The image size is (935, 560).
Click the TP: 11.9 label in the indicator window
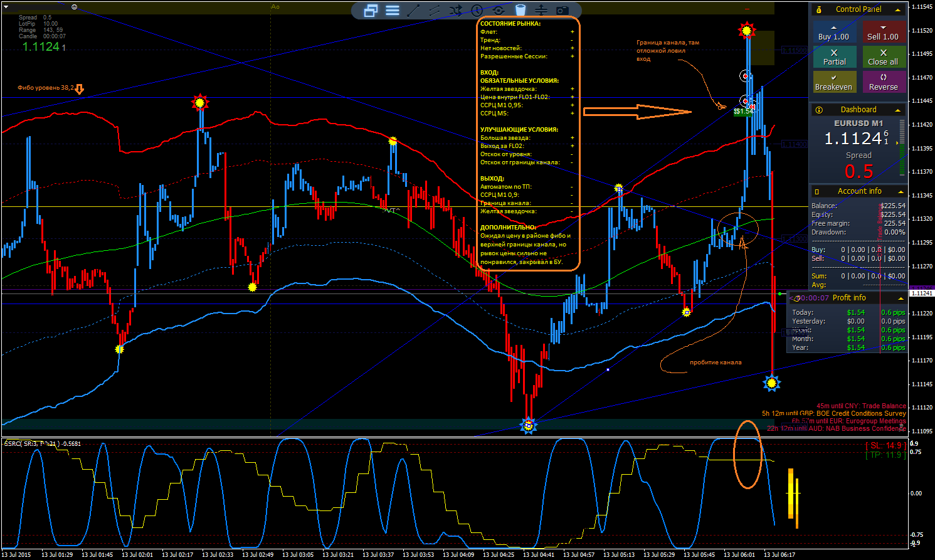(884, 455)
